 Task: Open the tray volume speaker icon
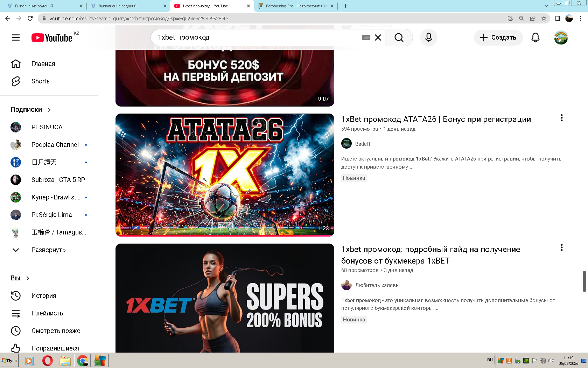click(x=551, y=361)
